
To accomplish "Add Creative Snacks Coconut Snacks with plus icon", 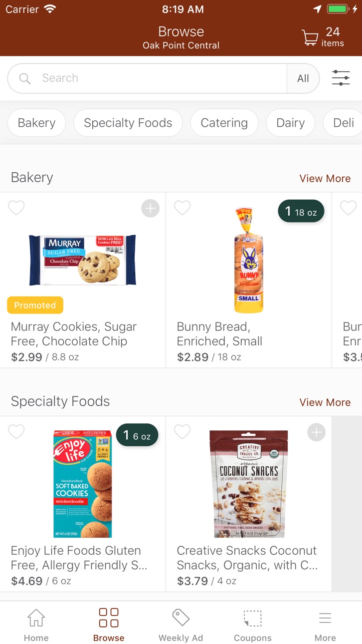I will pyautogui.click(x=316, y=432).
